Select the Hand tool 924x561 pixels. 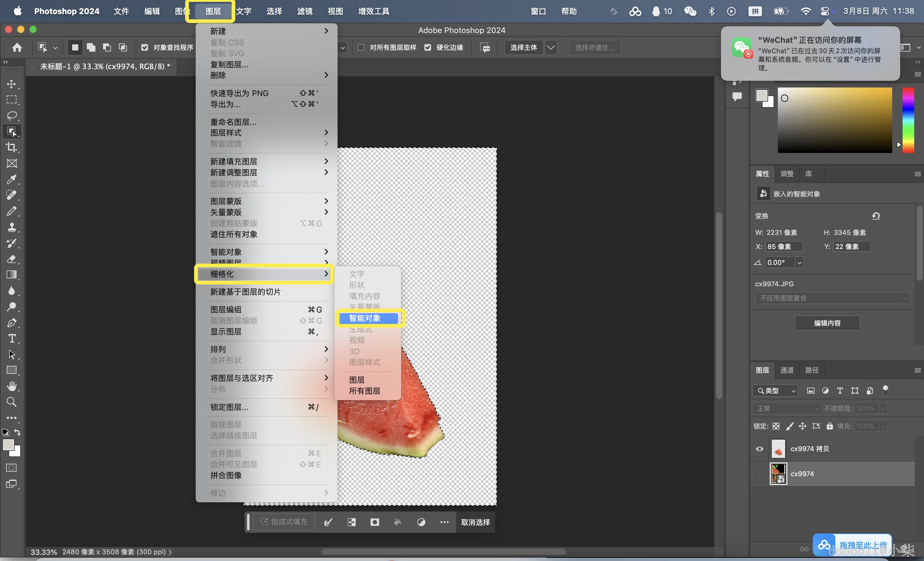point(12,386)
